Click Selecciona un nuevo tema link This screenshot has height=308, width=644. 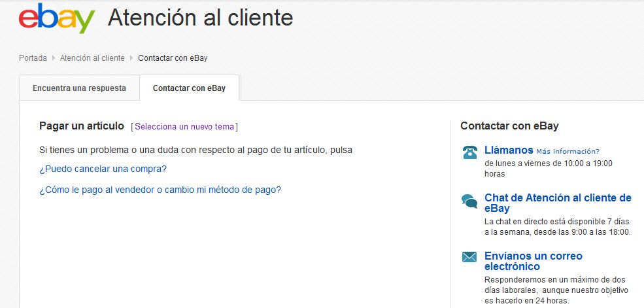[184, 126]
